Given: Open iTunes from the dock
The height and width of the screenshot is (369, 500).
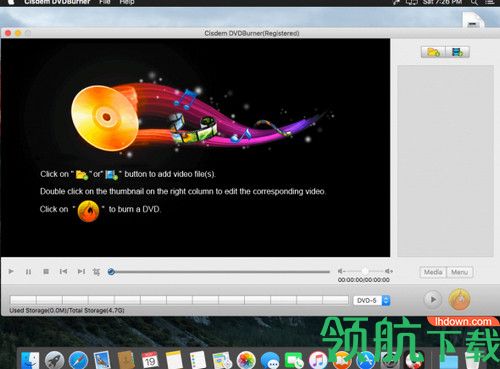Looking at the screenshot, I should tap(318, 361).
